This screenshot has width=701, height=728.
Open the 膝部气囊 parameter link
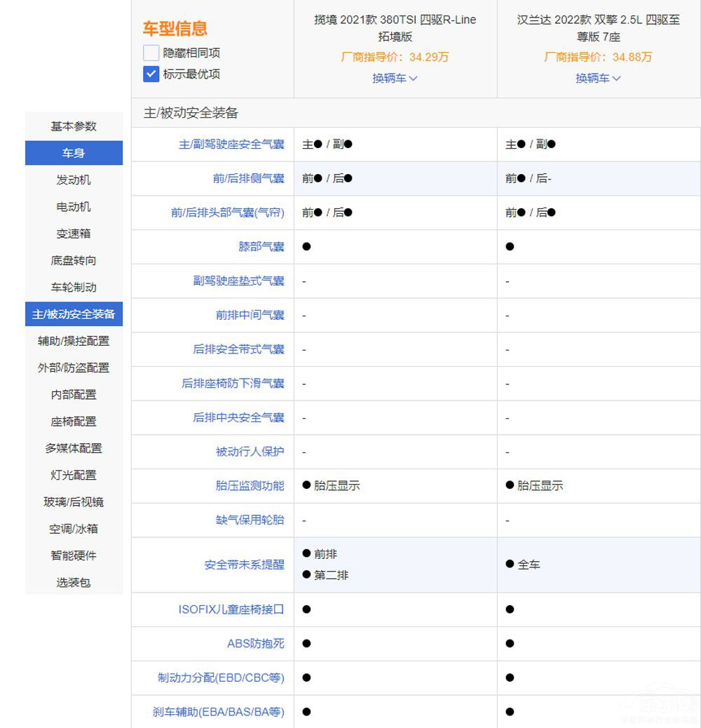pos(261,246)
